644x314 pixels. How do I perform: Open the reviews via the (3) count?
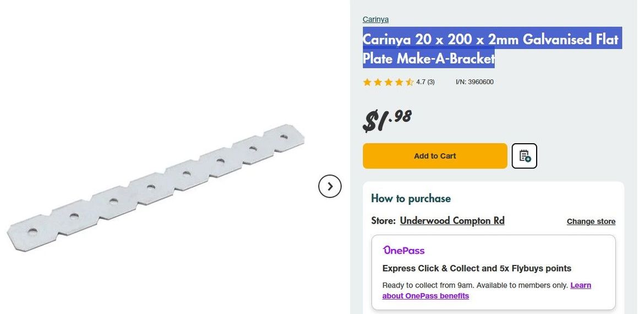431,82
